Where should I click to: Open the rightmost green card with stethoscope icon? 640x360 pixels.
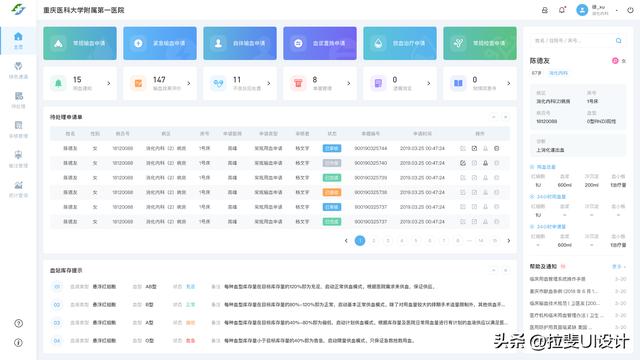[480, 43]
